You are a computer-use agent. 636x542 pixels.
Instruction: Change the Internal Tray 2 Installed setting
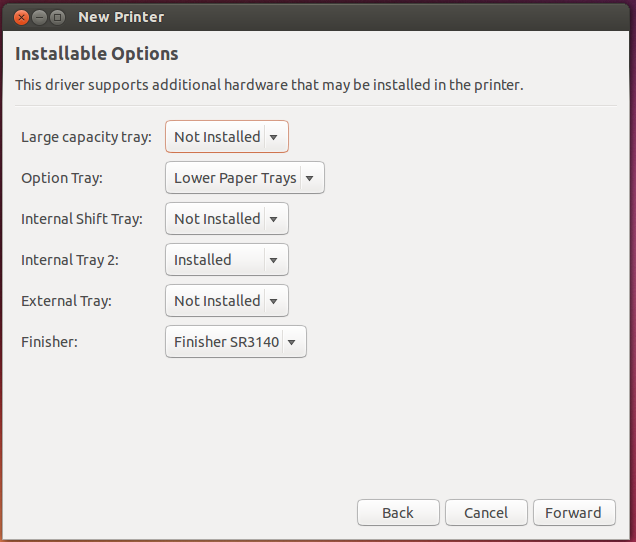pos(226,260)
